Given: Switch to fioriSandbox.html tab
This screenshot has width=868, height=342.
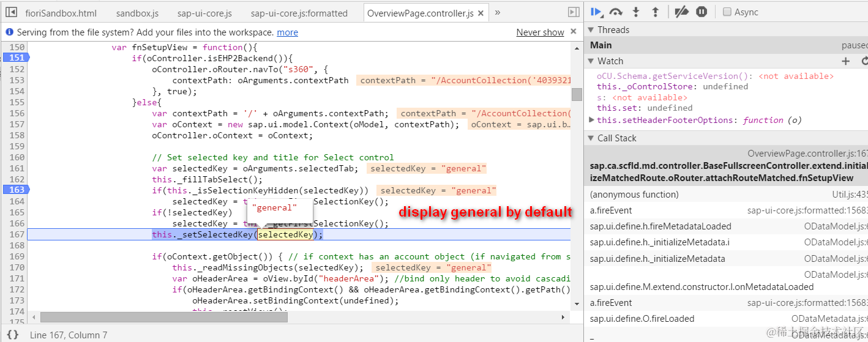Looking at the screenshot, I should (x=61, y=13).
